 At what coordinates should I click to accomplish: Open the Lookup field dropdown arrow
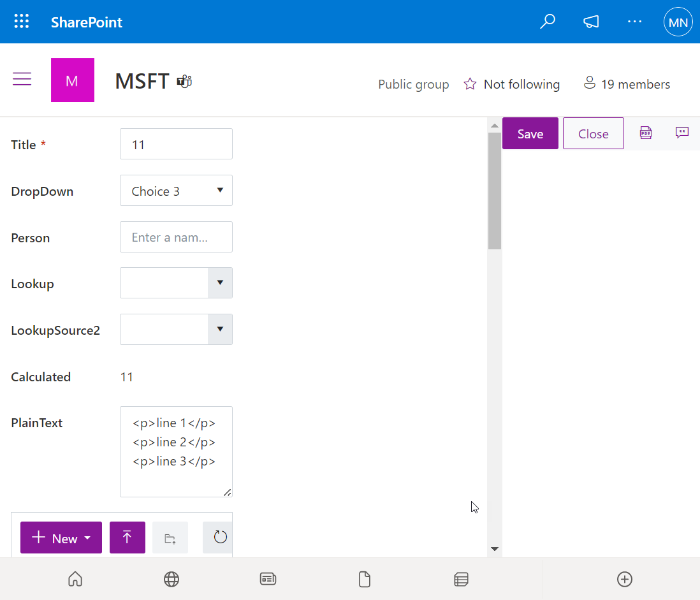220,283
